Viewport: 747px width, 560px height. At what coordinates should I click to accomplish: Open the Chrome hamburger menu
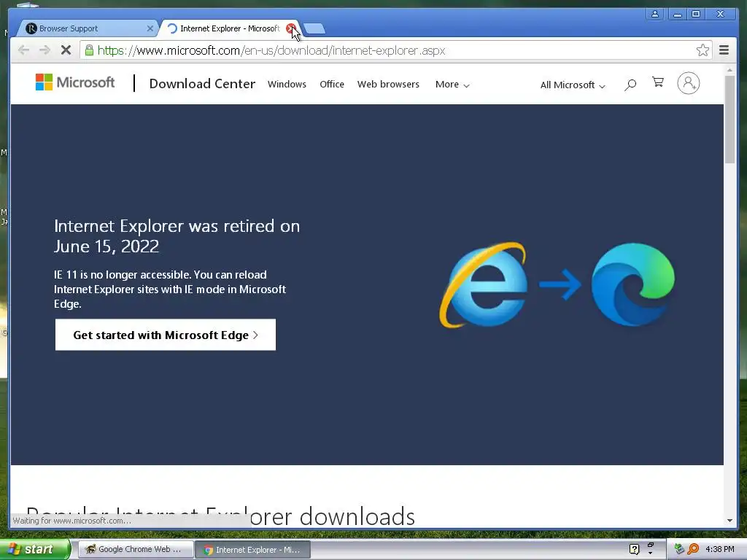724,50
